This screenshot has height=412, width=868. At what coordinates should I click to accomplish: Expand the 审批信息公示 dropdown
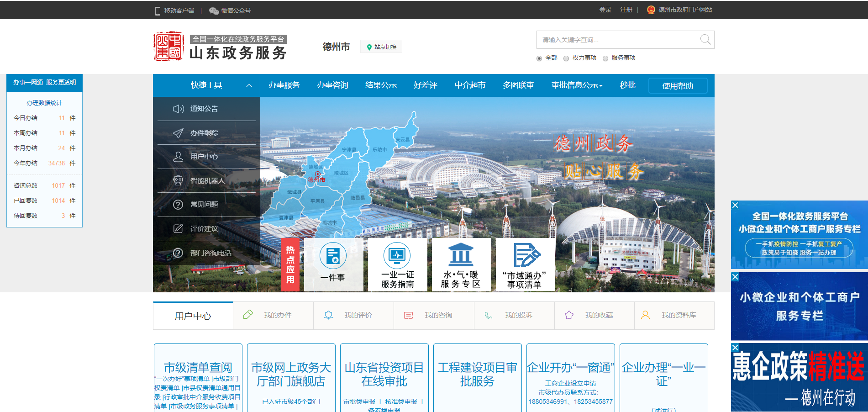point(577,85)
